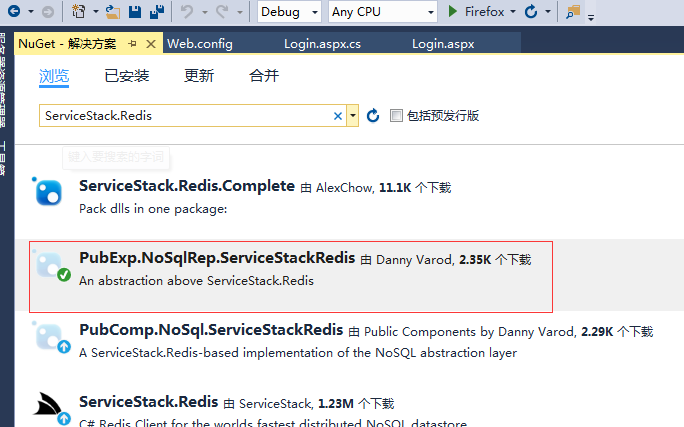Click the New Project toolbar icon

(79, 11)
